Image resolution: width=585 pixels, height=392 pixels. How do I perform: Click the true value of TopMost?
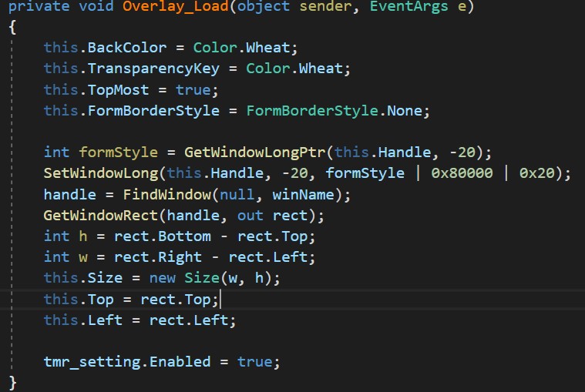[x=193, y=90]
